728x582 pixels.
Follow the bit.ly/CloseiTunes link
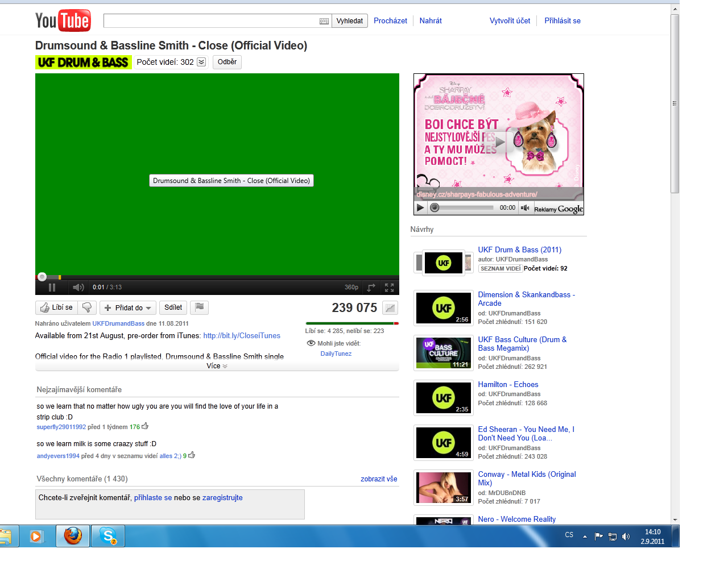click(x=242, y=336)
